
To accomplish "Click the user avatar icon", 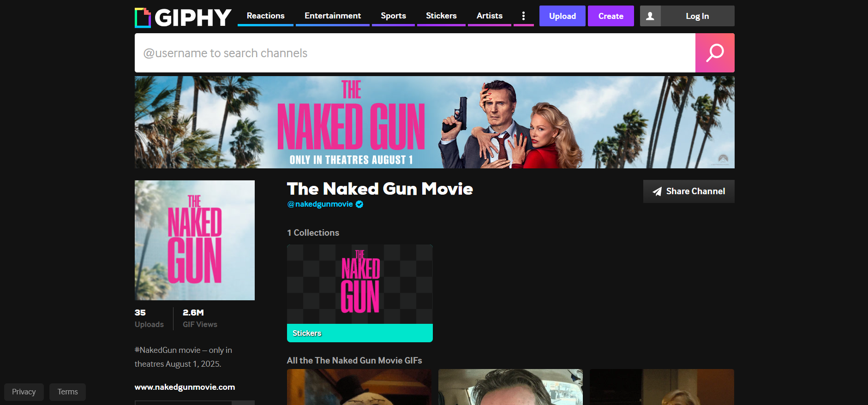I will [x=650, y=16].
